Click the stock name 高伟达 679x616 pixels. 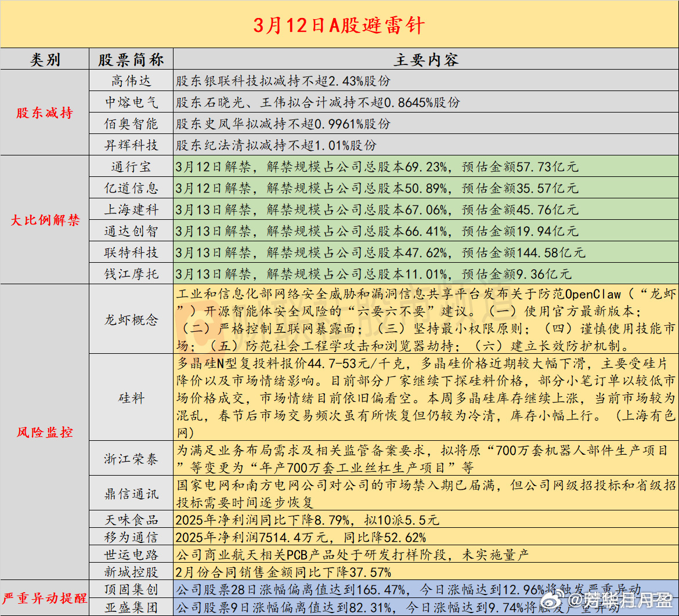131,81
